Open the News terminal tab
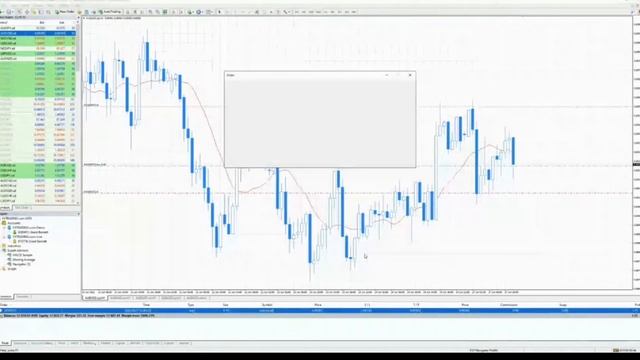 pos(61,343)
